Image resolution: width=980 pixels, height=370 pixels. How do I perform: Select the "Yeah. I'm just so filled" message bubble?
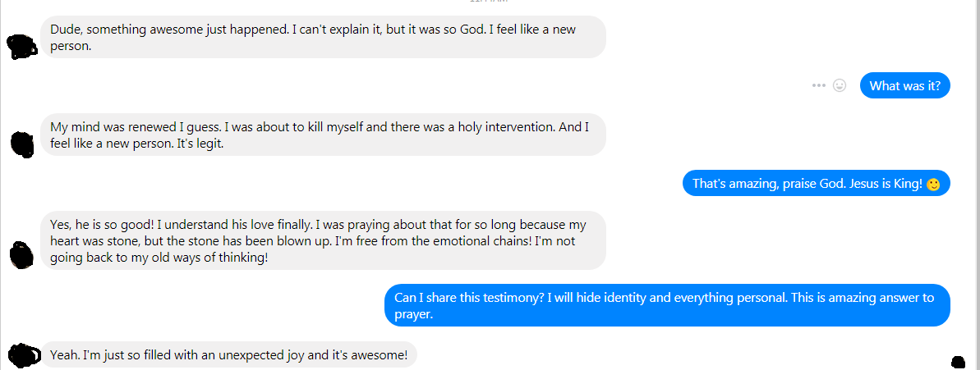pos(228,355)
